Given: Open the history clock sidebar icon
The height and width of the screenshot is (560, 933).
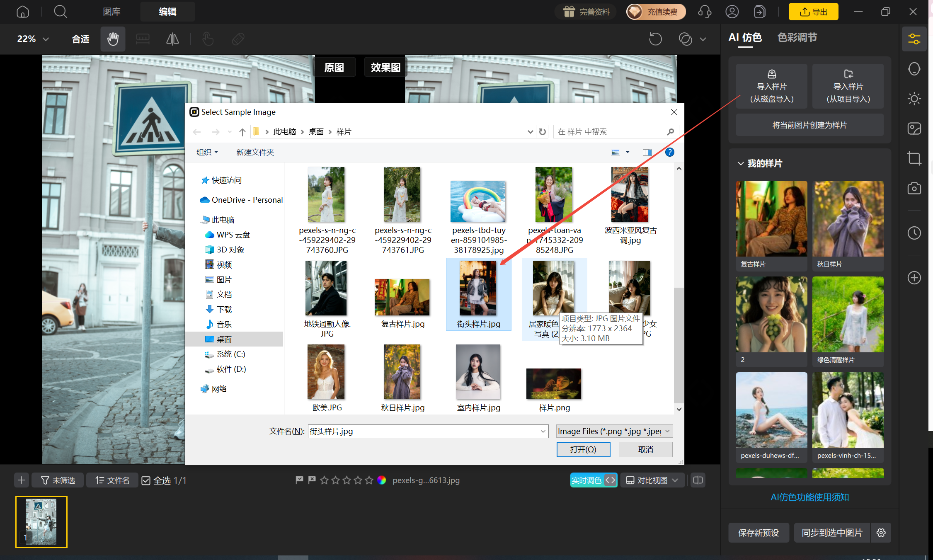Looking at the screenshot, I should 914,233.
